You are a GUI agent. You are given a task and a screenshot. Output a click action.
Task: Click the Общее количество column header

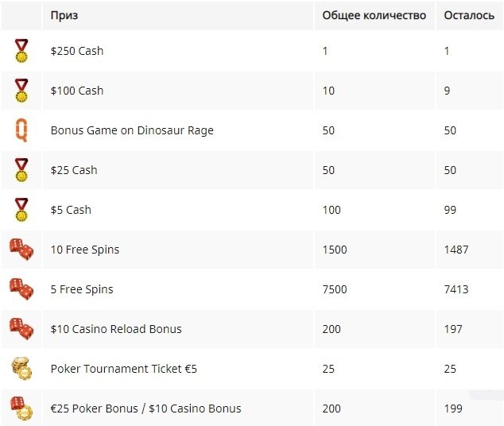[x=374, y=15]
